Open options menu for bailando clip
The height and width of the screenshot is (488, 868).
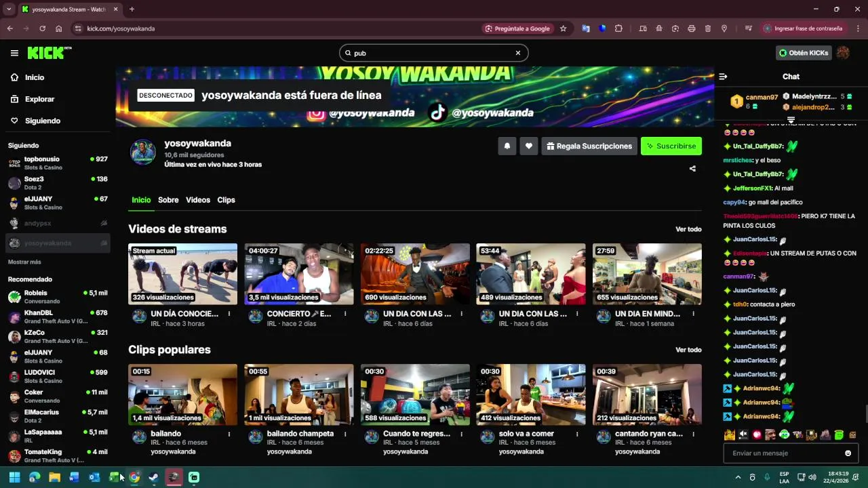click(229, 434)
